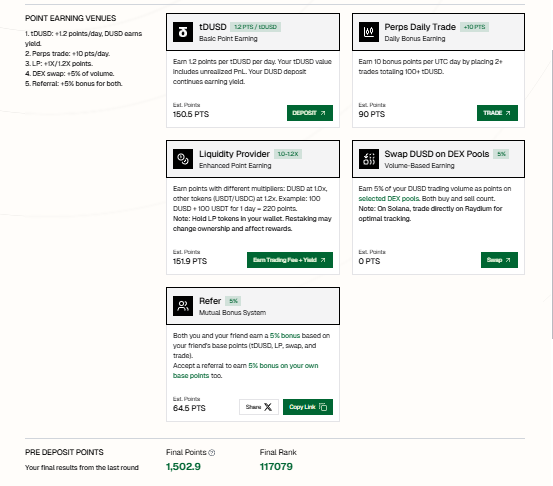Open the selected DEX pools link
Image resolution: width=553 pixels, height=486 pixels.
click(389, 199)
